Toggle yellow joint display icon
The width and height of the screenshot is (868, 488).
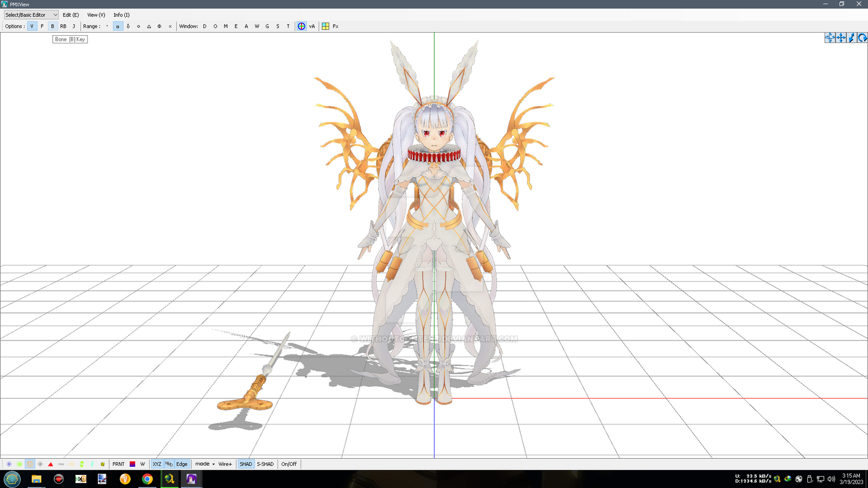(x=103, y=464)
